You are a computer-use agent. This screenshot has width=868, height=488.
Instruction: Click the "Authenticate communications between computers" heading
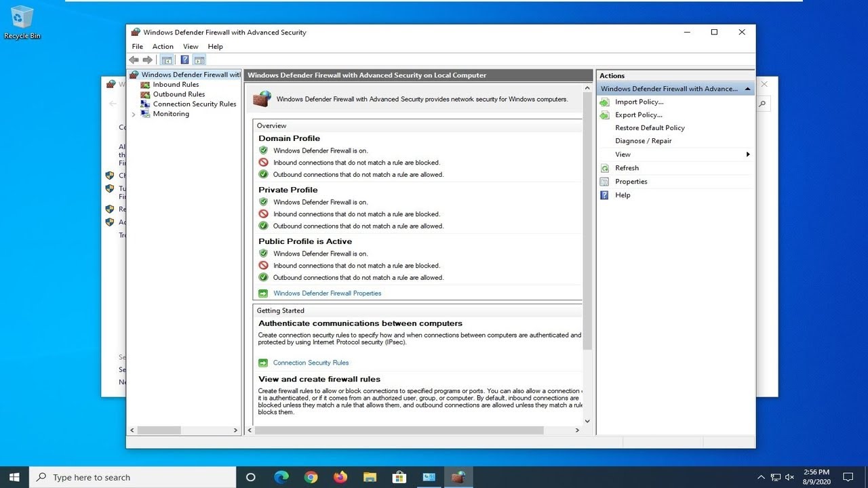point(360,323)
